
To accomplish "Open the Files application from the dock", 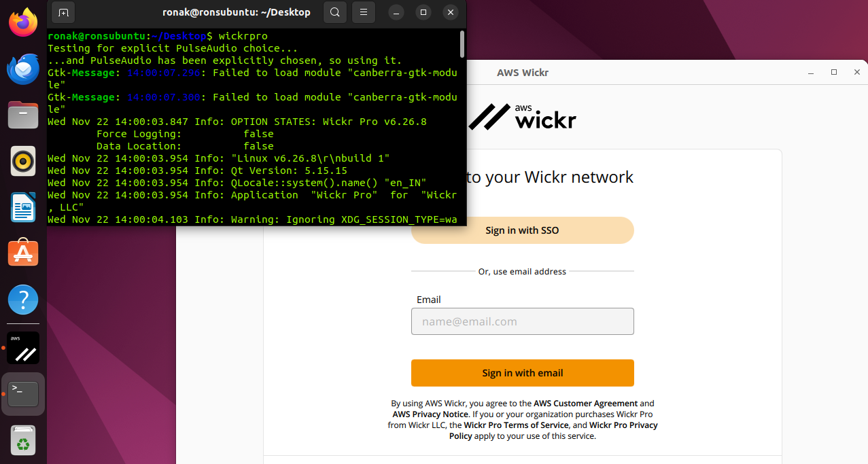I will click(22, 114).
